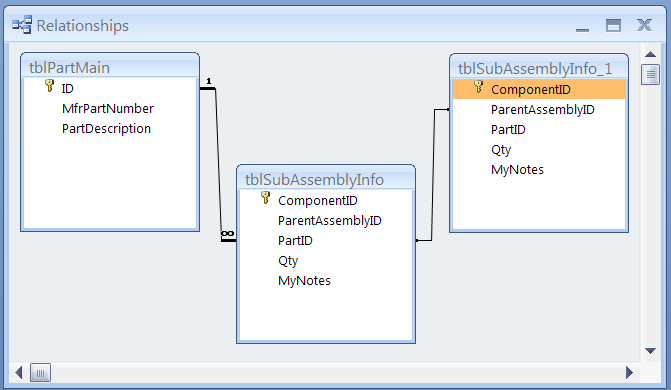The height and width of the screenshot is (390, 671).
Task: Click the vertical scrollbar thumb
Action: (650, 74)
